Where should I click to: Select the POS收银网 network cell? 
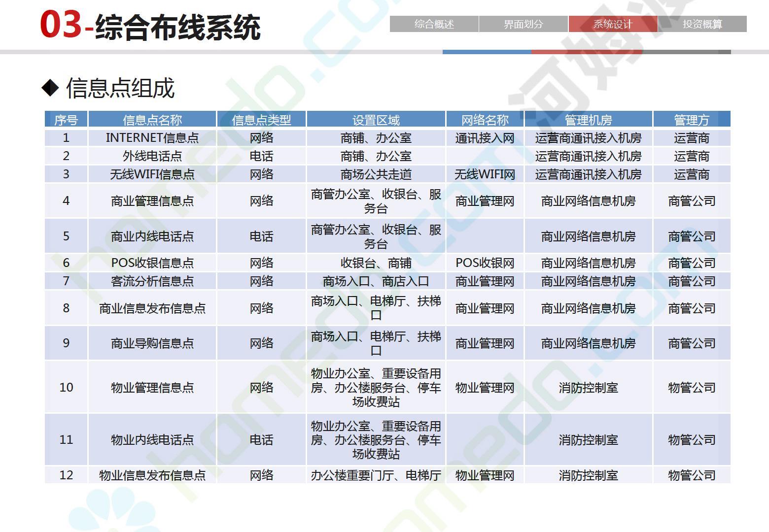[x=485, y=263]
